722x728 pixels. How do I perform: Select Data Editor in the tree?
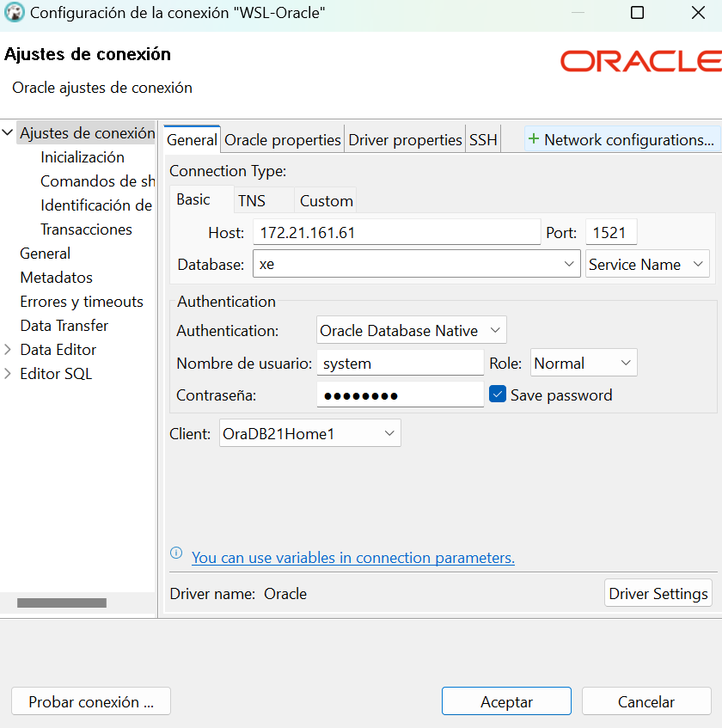(x=58, y=350)
